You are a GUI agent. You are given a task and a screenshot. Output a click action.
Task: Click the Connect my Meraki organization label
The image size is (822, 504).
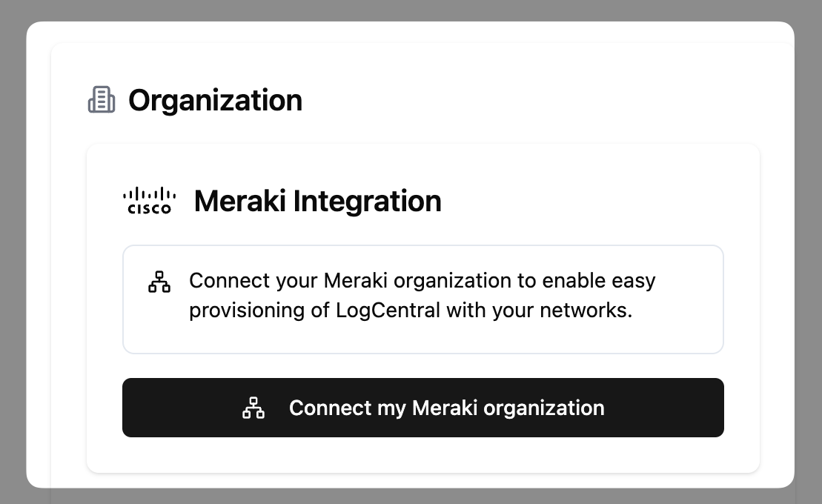point(446,408)
